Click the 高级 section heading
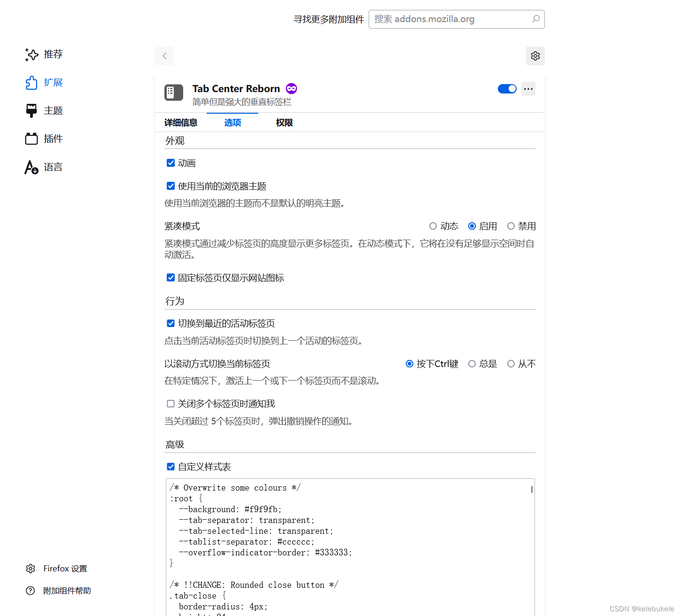 (175, 444)
